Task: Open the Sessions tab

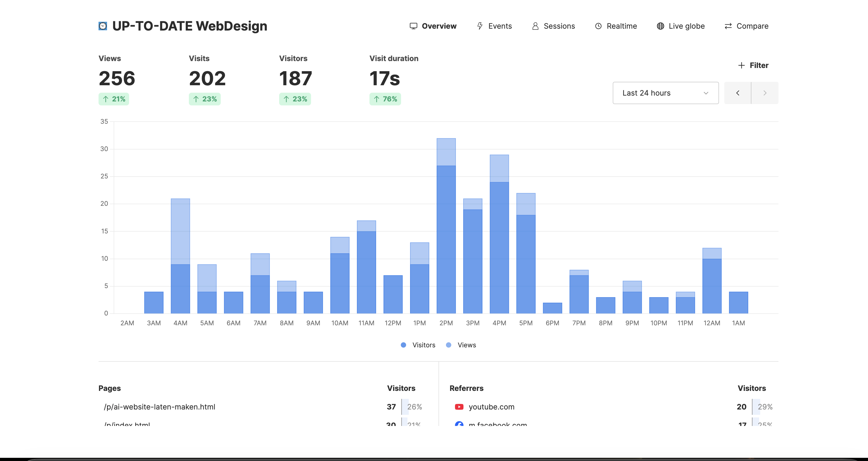Action: point(553,26)
